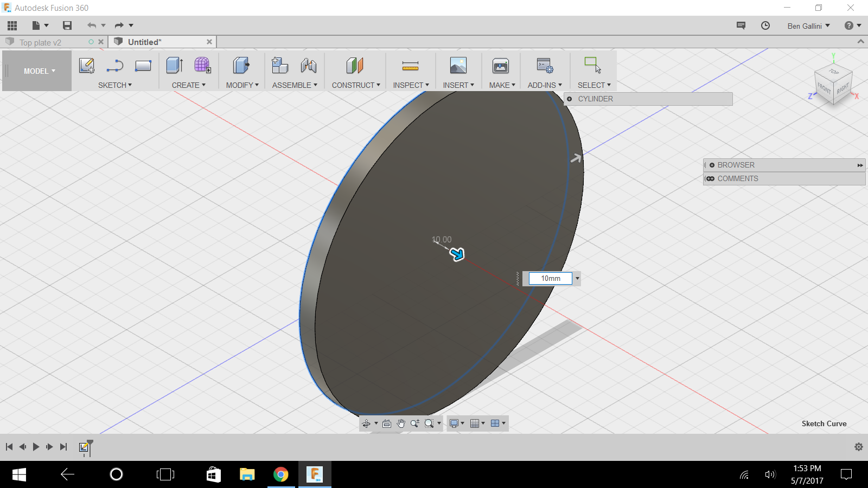Open the redo history dropdown arrow
This screenshot has height=488, width=868.
pos(131,25)
